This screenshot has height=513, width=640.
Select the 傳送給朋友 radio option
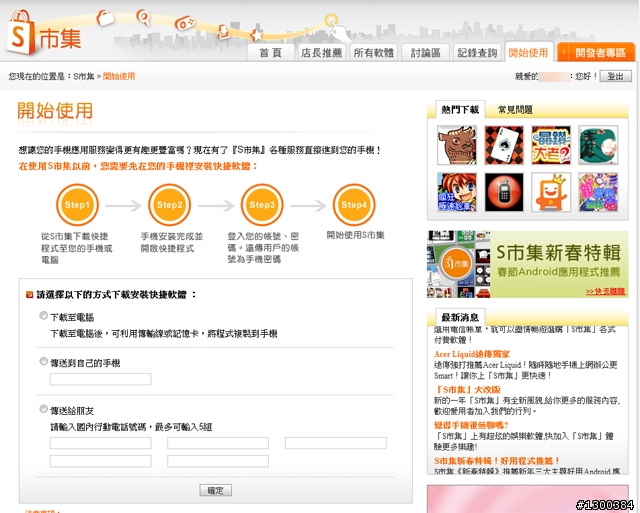point(43,409)
